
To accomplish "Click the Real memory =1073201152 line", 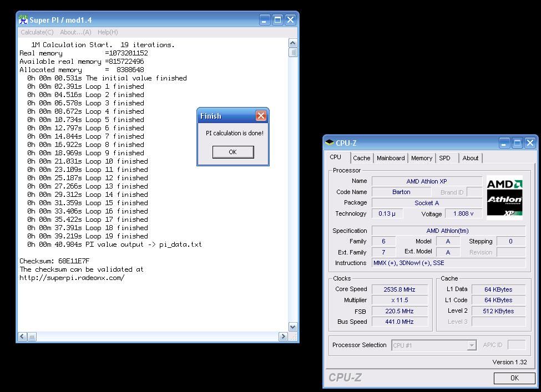I will click(x=84, y=53).
